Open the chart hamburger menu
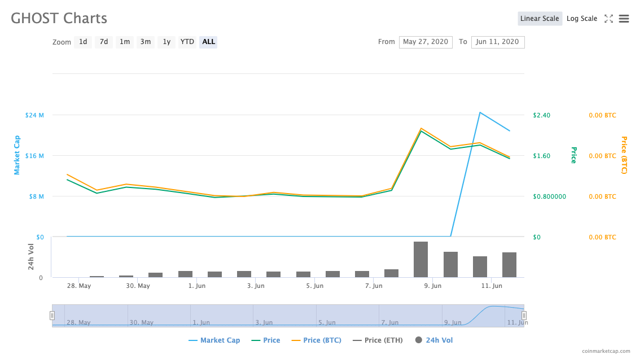 click(x=624, y=19)
